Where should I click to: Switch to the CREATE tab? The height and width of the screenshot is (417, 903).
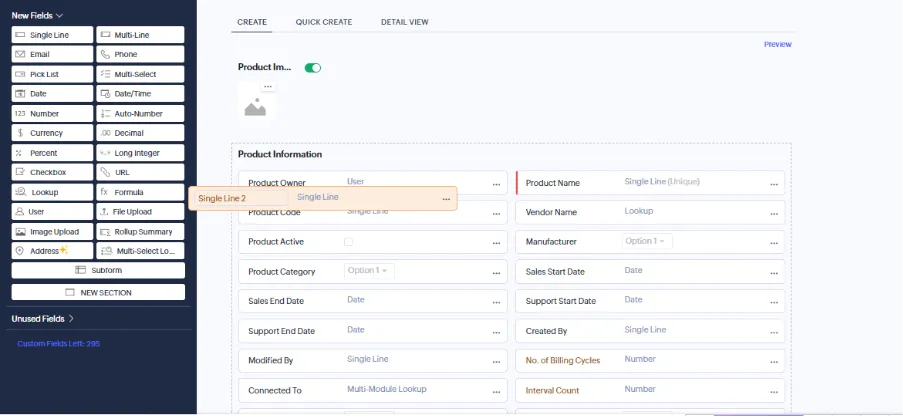[x=252, y=22]
